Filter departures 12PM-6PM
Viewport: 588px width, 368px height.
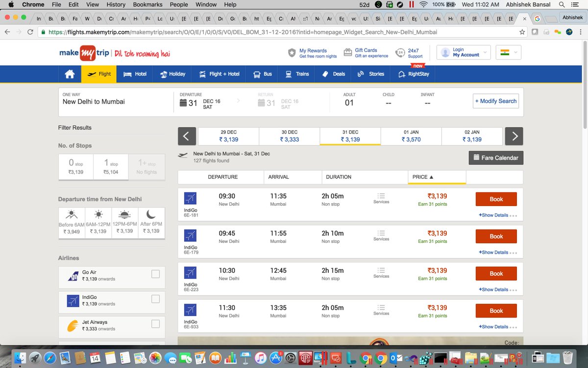(x=125, y=223)
